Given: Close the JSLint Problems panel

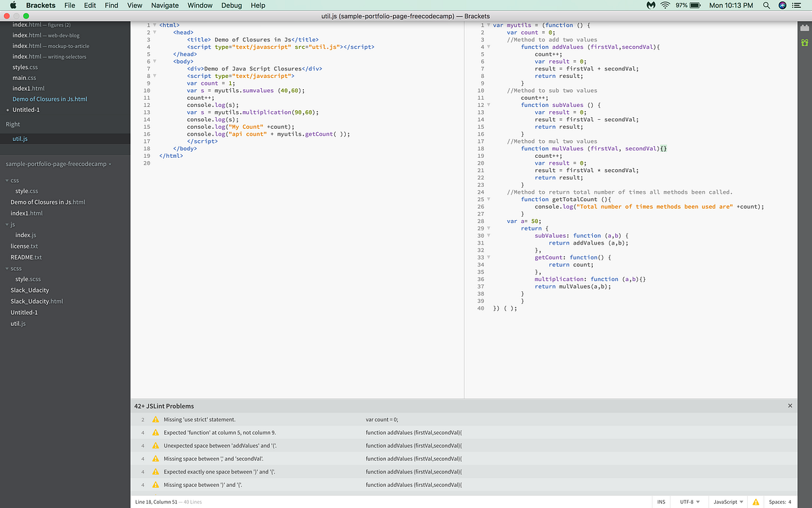Looking at the screenshot, I should 790,406.
